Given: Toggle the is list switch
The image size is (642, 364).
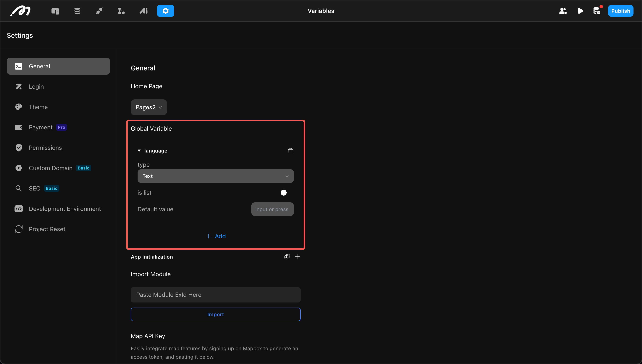Looking at the screenshot, I should (x=283, y=193).
